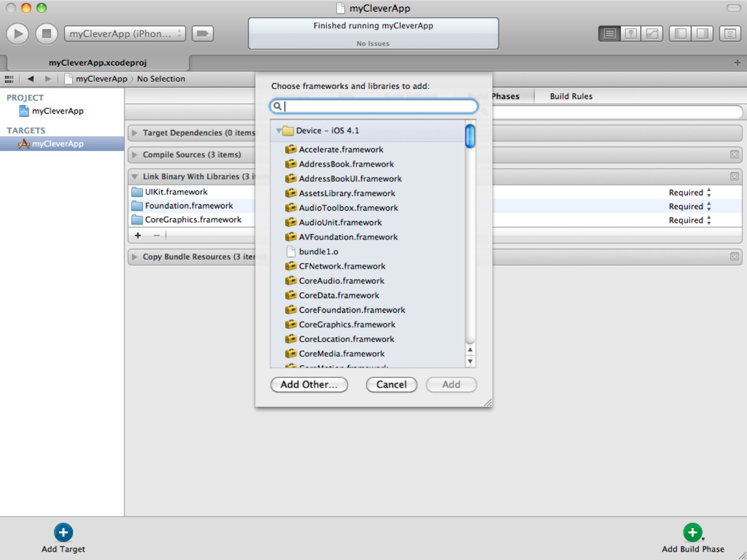The width and height of the screenshot is (747, 560).
Task: Expand Compile Sources section
Action: pos(135,155)
